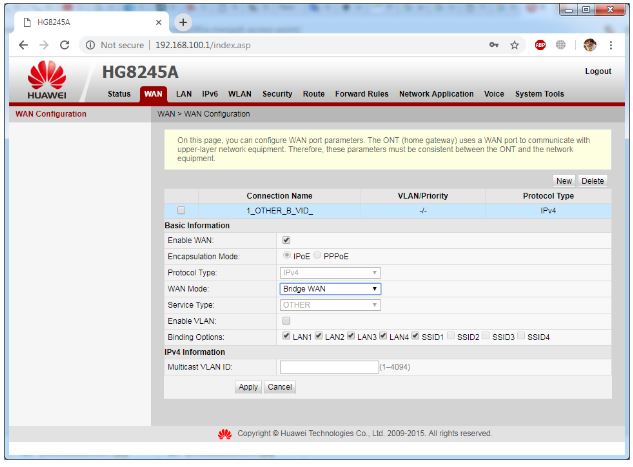Open the Service Type dropdown

tap(330, 305)
